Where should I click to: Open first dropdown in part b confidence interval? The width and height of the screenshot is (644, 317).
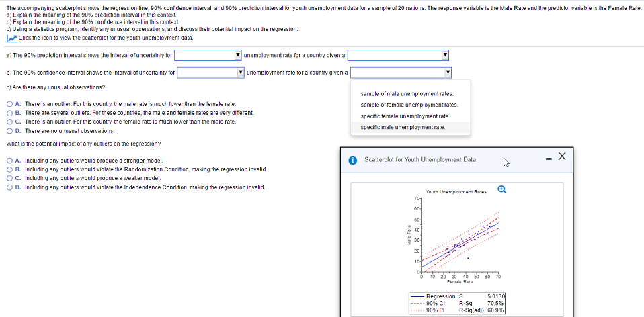[x=210, y=73]
